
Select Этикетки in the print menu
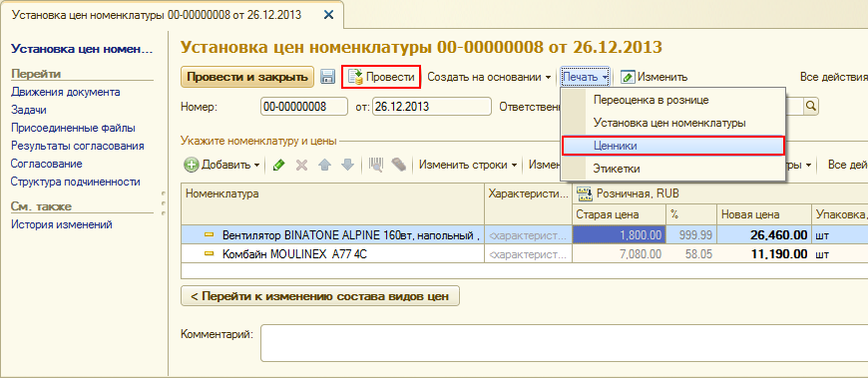[673, 168]
